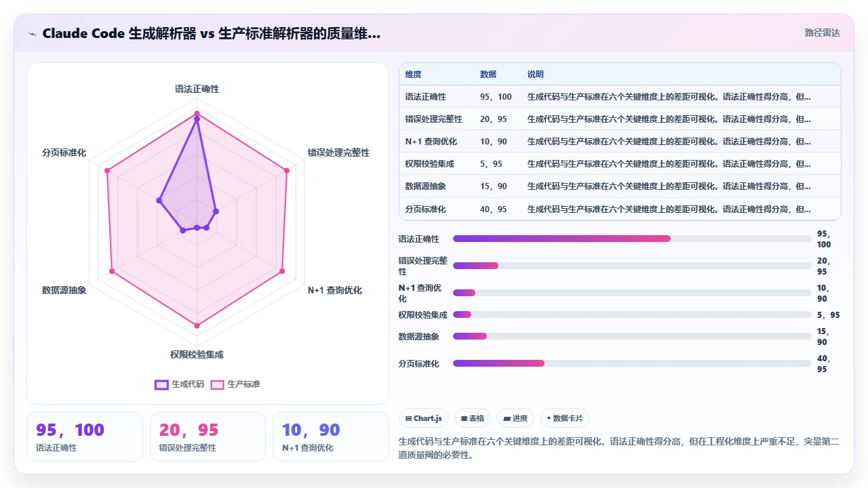Click the 数据源抽象 radar axis label
868x488 pixels.
coord(64,290)
